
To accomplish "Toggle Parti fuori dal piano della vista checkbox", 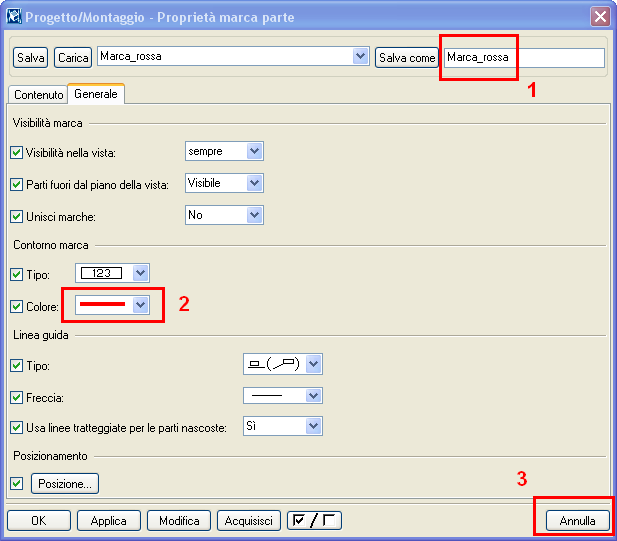I will coord(17,184).
